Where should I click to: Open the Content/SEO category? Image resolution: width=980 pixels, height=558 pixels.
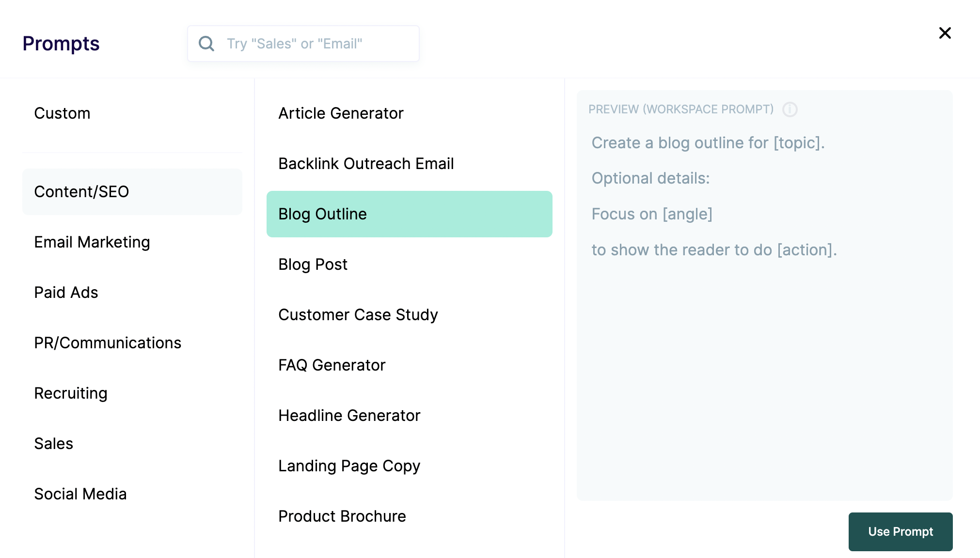[x=82, y=192]
